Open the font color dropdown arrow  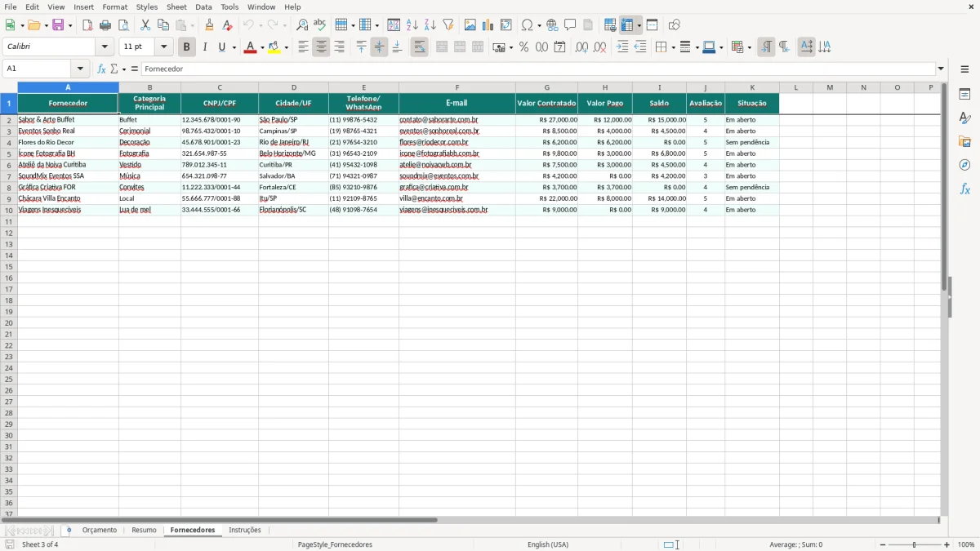[261, 47]
